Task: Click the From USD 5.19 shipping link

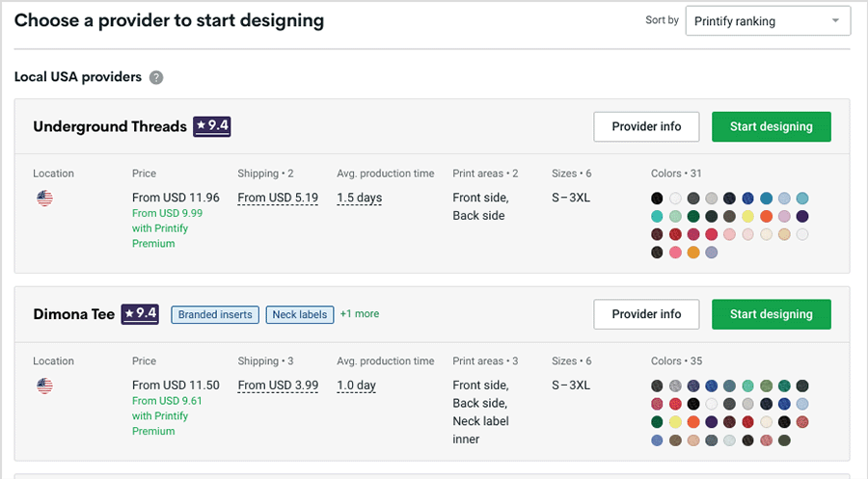Action: (x=278, y=198)
